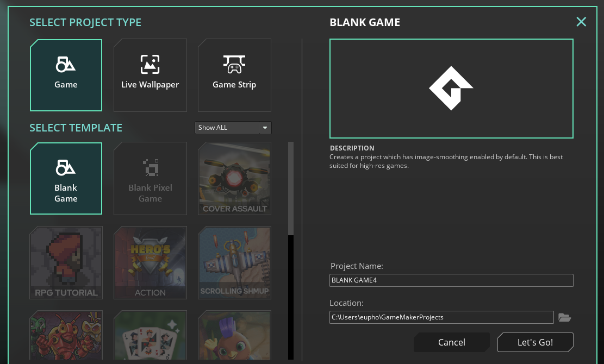Pick the Hero's Trail Action template
604x364 pixels.
pyautogui.click(x=150, y=263)
